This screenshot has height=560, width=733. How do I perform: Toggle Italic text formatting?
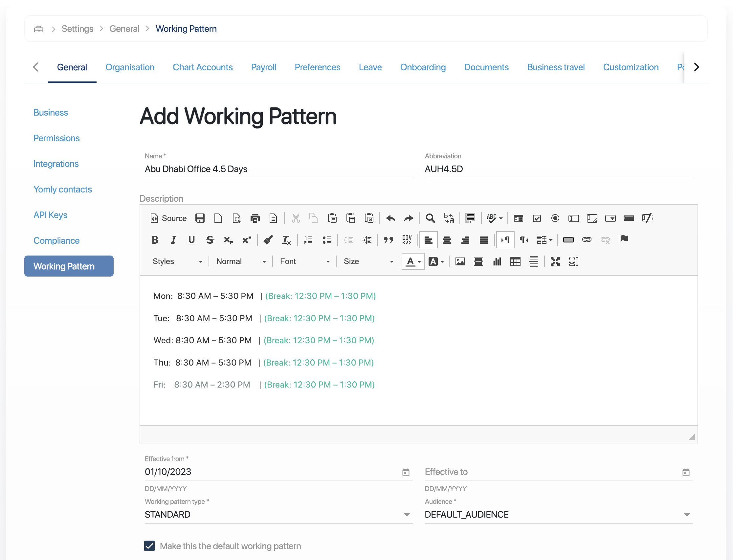pos(173,240)
